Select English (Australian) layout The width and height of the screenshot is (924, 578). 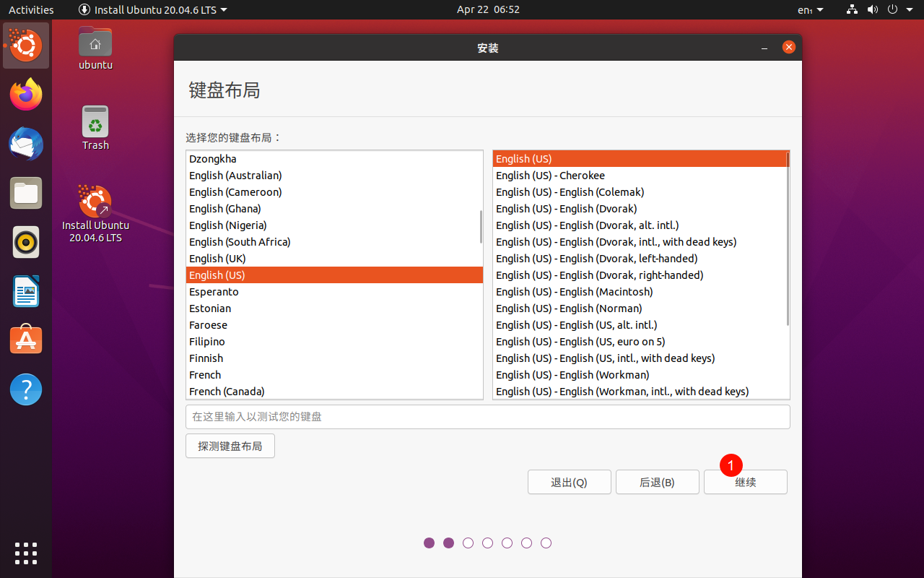pos(334,176)
